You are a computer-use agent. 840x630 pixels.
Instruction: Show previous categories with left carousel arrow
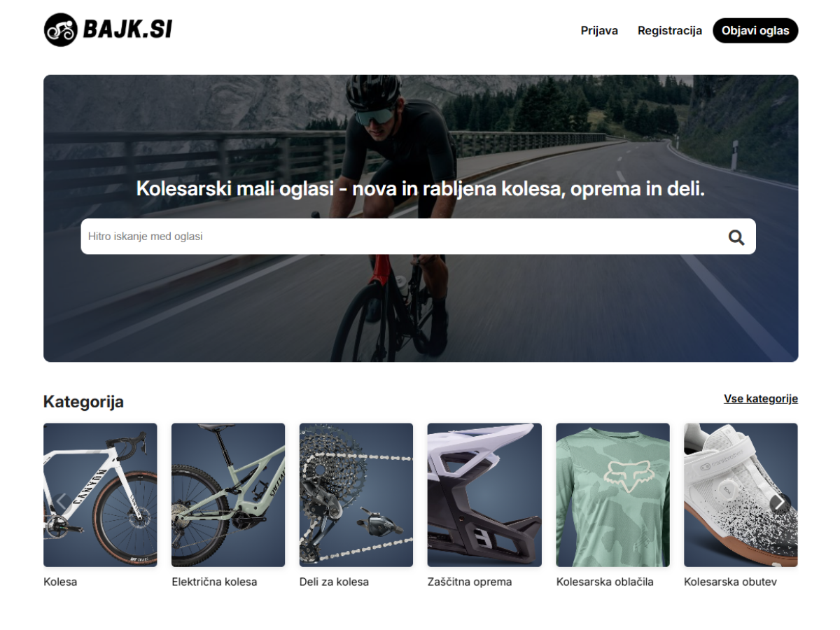pos(61,503)
